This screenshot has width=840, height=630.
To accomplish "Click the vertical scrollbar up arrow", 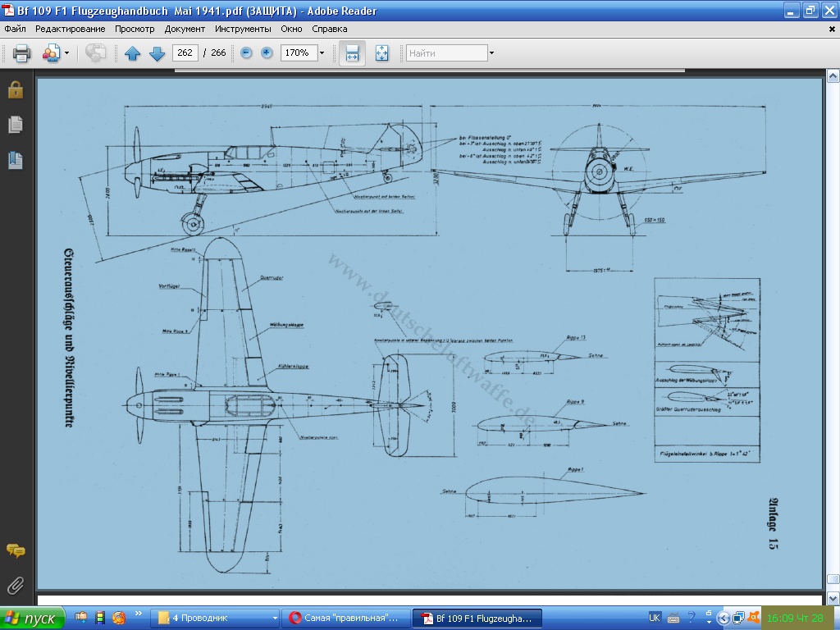I will click(x=833, y=76).
